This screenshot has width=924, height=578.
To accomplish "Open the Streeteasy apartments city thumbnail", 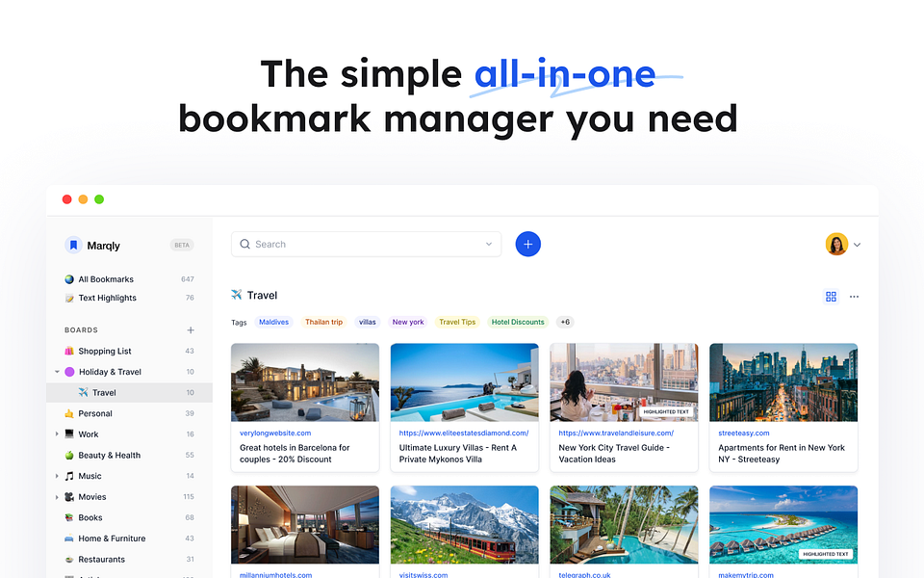I will pos(783,382).
